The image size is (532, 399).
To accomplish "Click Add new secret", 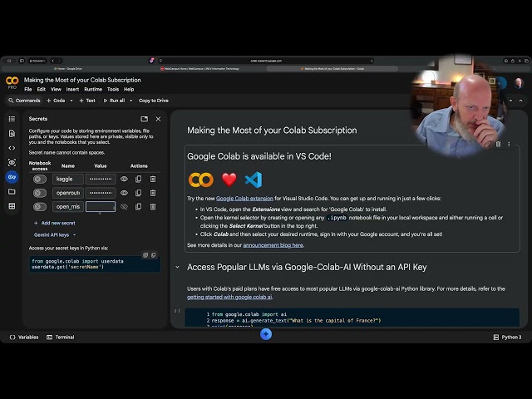I will (x=55, y=223).
